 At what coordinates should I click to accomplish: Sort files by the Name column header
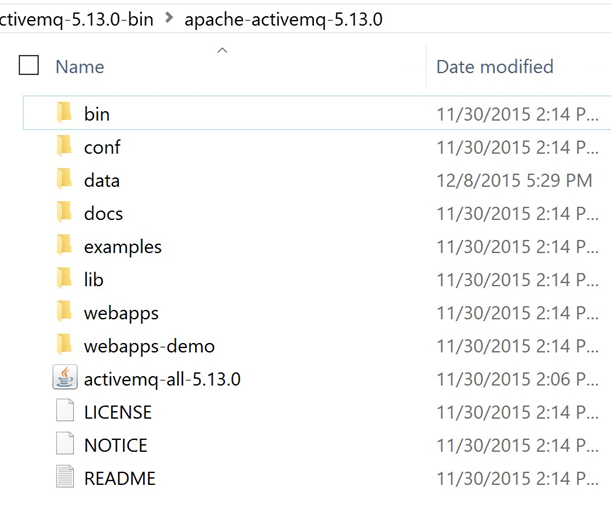point(80,67)
